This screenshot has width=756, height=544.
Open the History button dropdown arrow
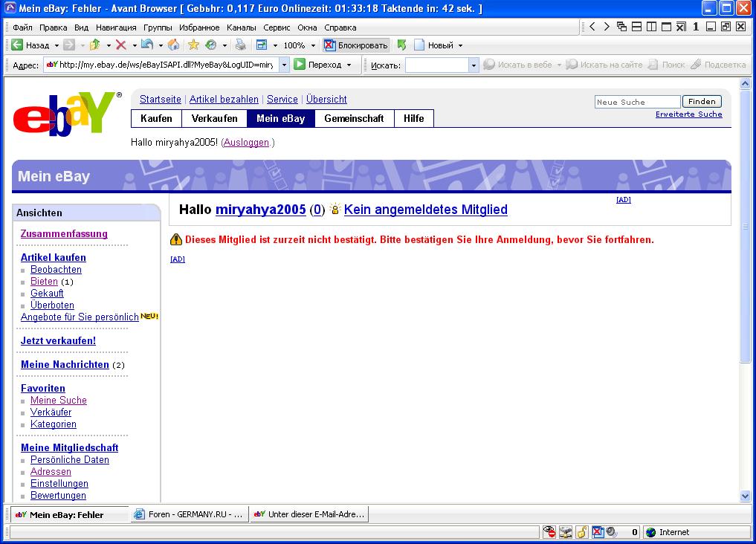click(224, 45)
